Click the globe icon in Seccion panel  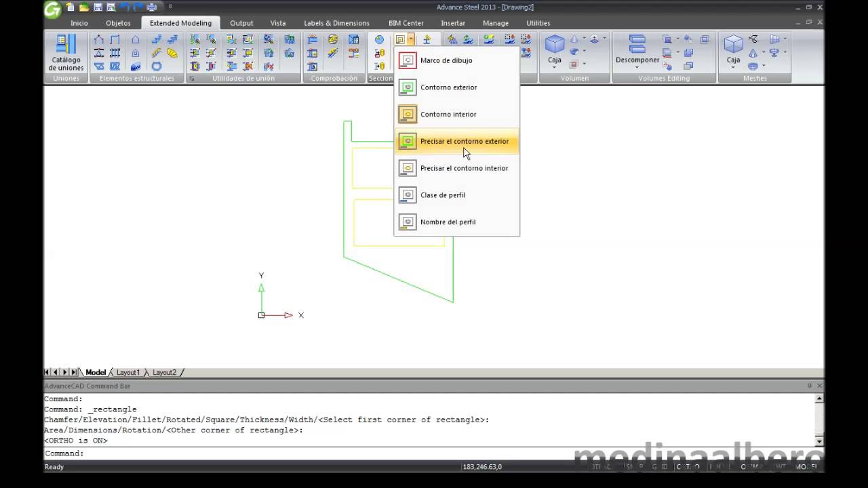[x=379, y=40]
